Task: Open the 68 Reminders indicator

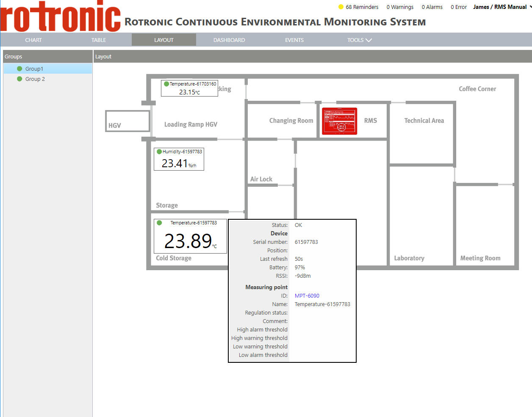Action: tap(358, 7)
